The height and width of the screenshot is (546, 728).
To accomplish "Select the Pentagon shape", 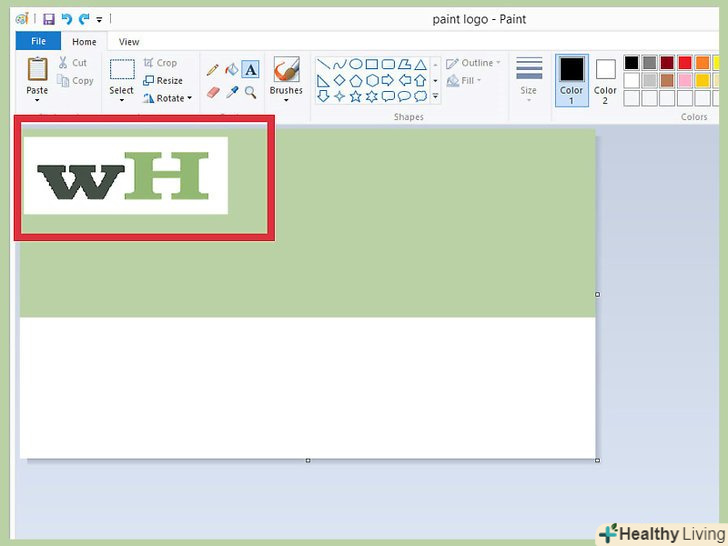I will [356, 80].
